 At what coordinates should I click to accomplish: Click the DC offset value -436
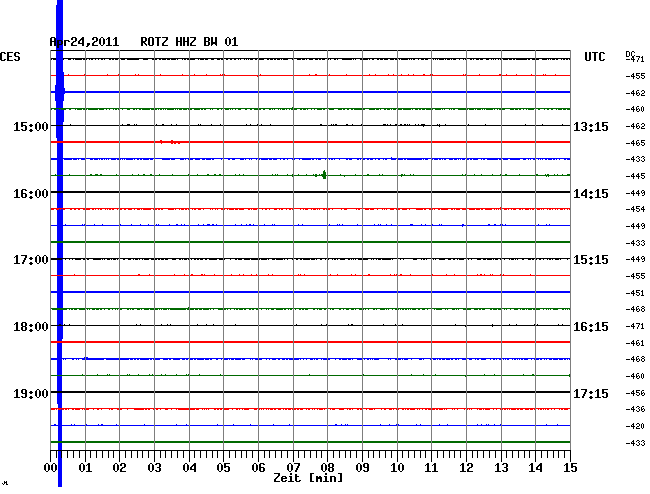pos(635,409)
